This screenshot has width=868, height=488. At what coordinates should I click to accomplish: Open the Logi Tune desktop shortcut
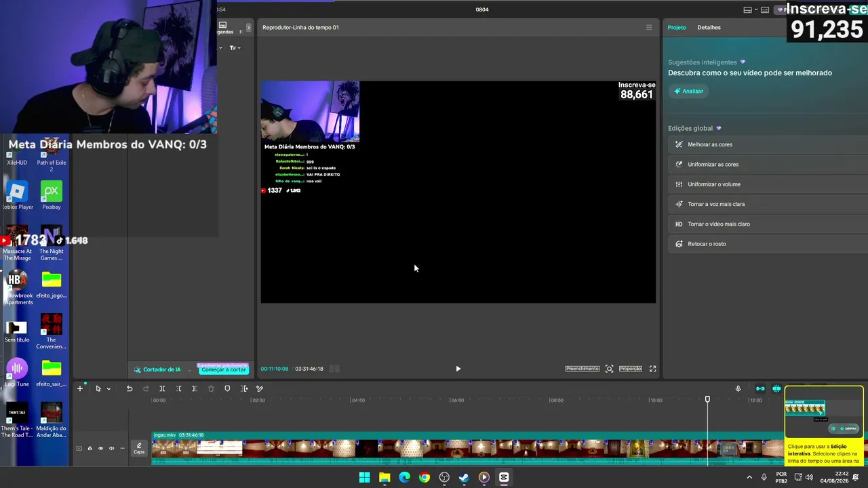(x=17, y=372)
